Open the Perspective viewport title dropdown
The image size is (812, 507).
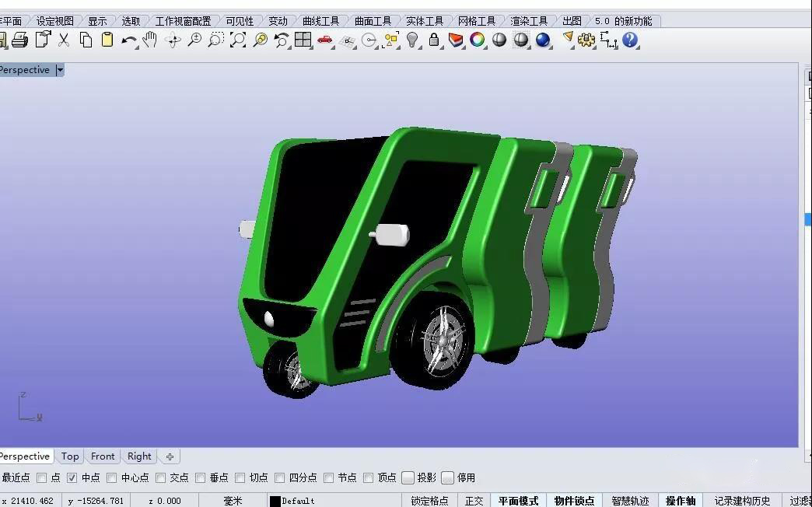(60, 69)
